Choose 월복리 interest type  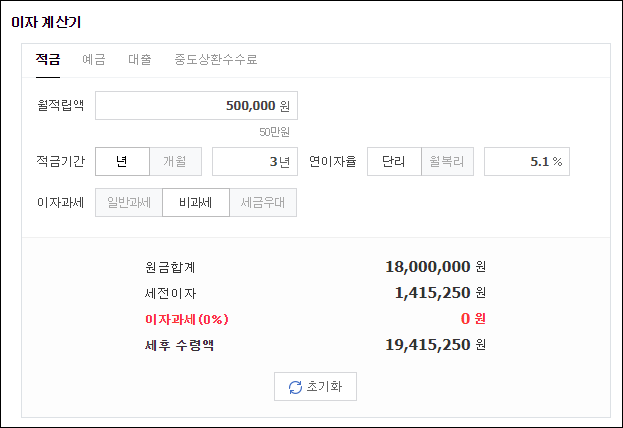(447, 161)
